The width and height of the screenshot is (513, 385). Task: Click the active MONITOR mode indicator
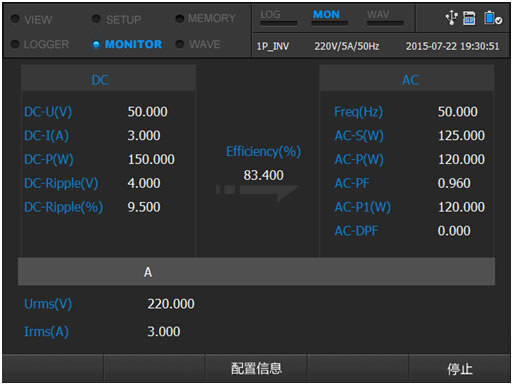(x=127, y=44)
